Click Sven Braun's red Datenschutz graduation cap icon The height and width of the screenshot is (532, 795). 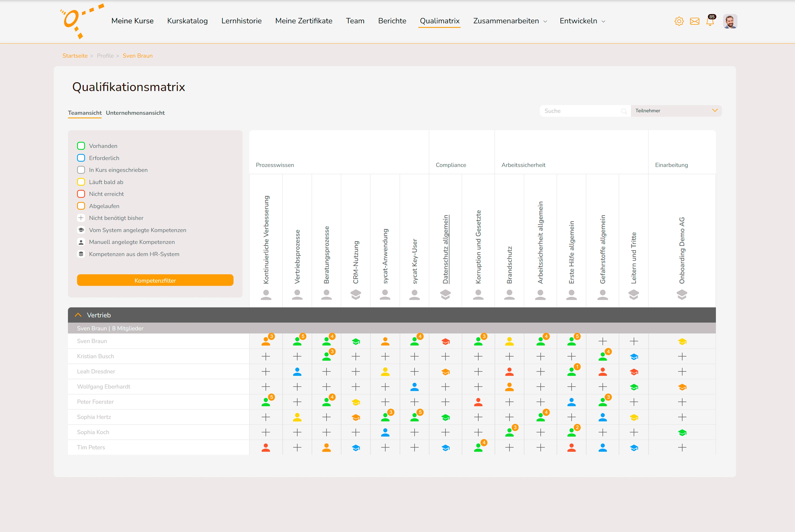445,341
